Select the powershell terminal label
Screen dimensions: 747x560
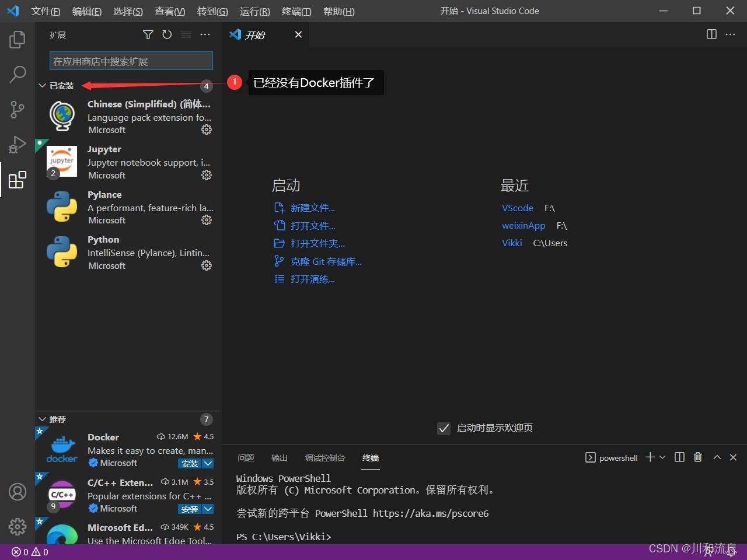[618, 458]
